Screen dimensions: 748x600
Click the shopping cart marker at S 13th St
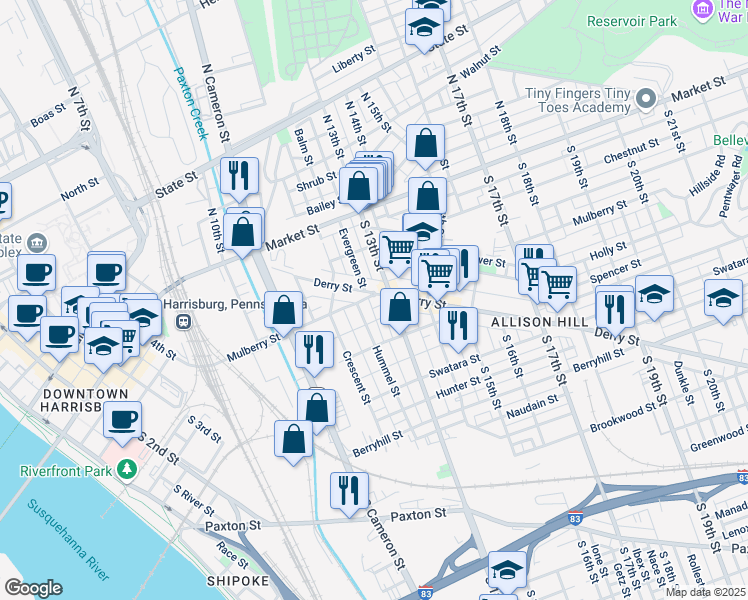[x=399, y=253]
